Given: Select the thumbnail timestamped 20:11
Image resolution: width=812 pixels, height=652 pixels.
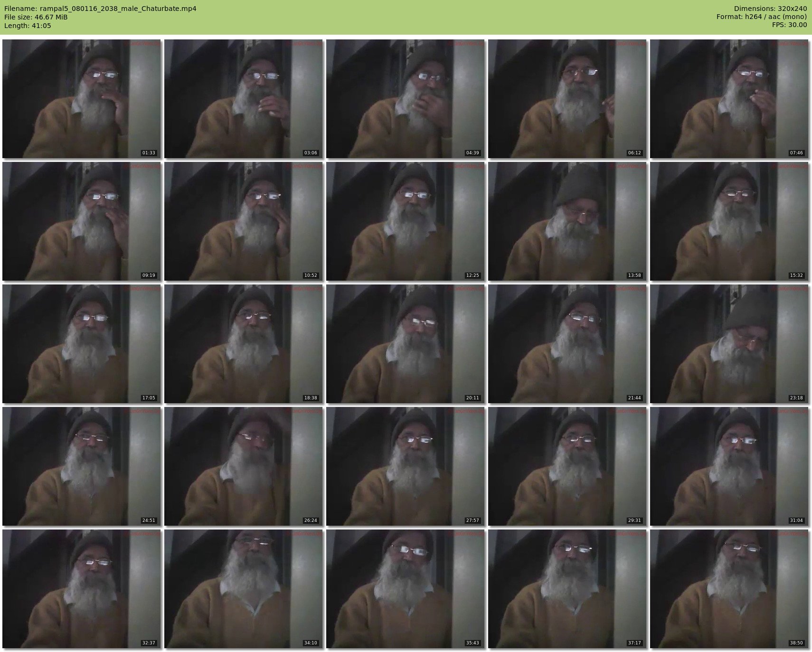Looking at the screenshot, I should 405,344.
